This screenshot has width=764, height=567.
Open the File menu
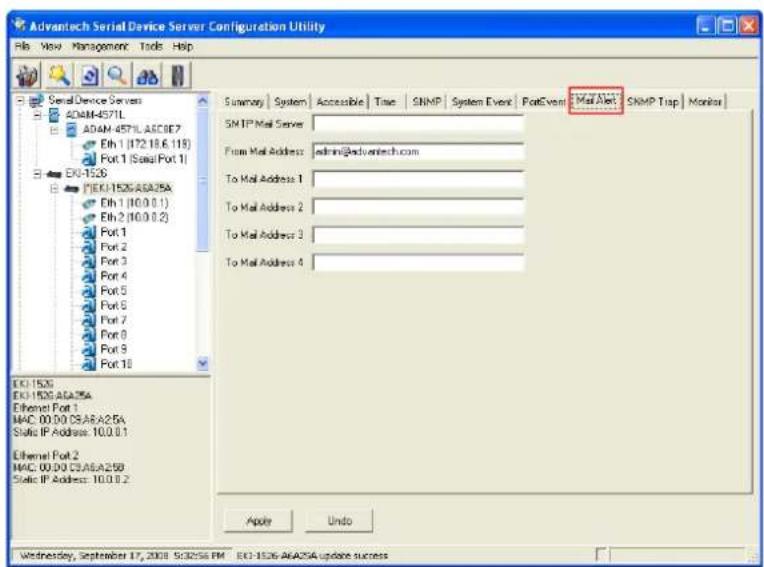click(x=22, y=47)
